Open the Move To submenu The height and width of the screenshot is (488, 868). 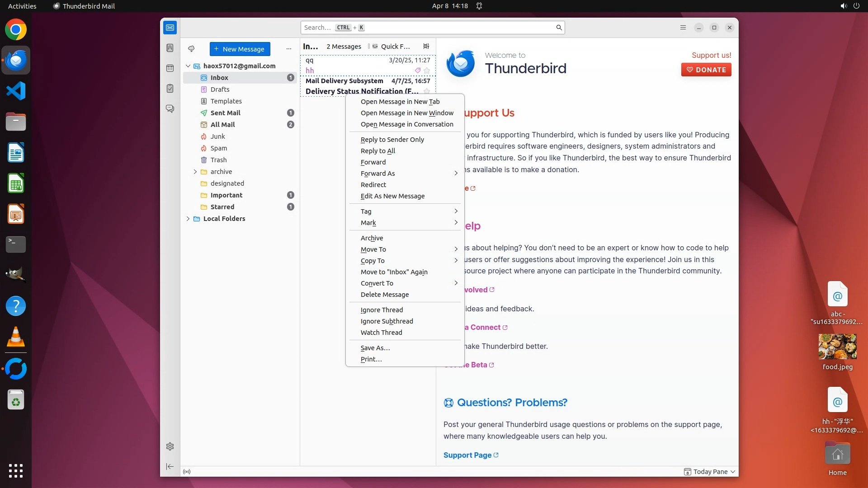(x=373, y=249)
